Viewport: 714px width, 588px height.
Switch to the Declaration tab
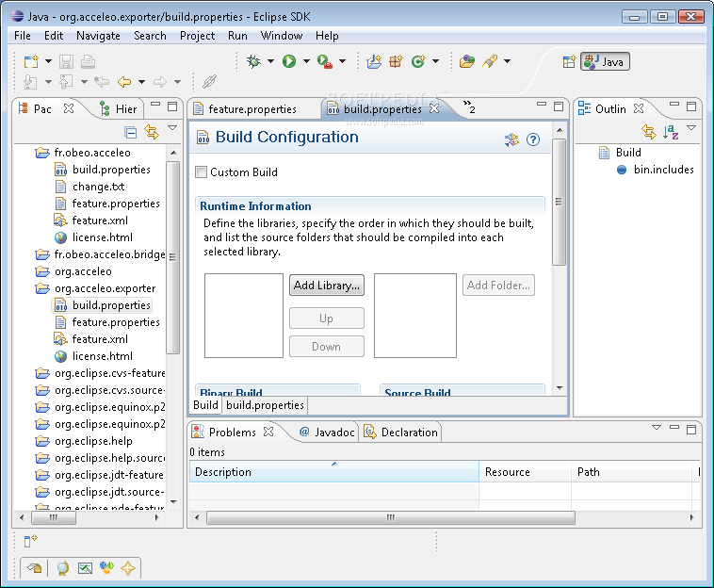pos(400,433)
